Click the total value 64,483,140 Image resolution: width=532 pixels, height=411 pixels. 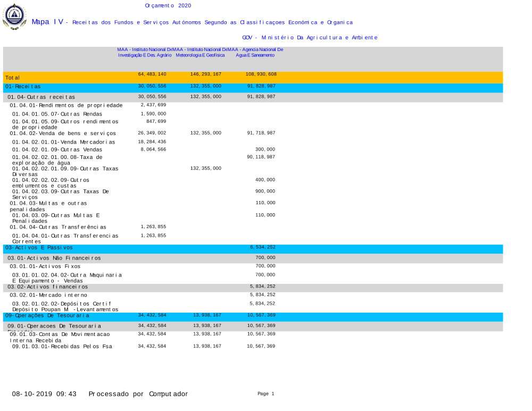(152, 74)
